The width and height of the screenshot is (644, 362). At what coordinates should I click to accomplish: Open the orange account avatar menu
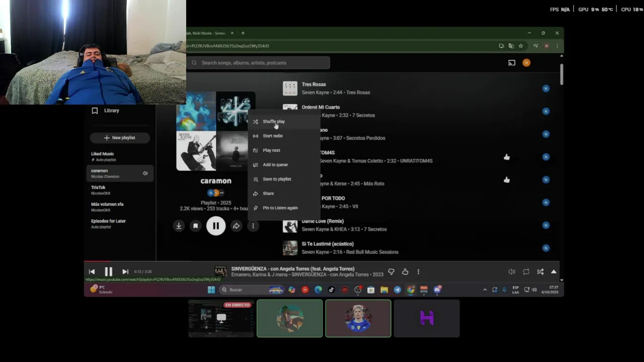click(x=526, y=63)
